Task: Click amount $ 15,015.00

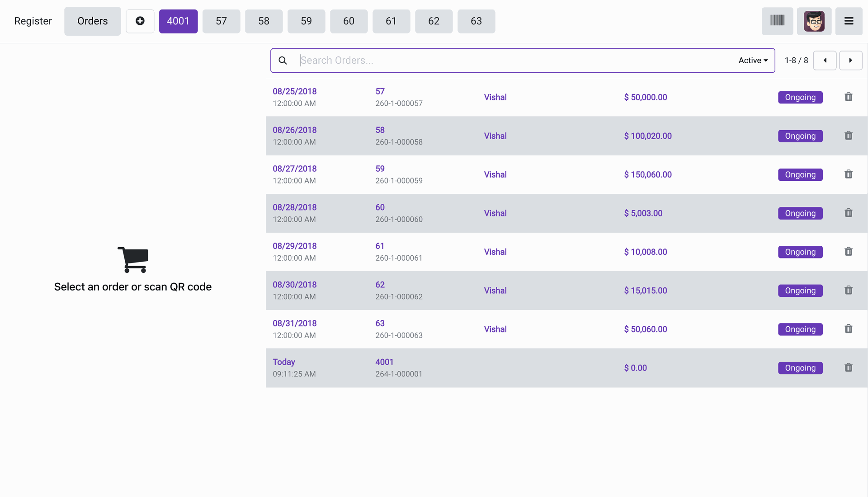Action: [x=646, y=291]
